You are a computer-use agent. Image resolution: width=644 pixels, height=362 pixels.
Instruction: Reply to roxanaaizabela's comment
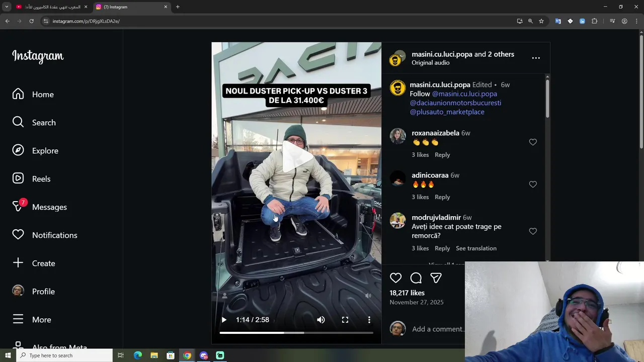[x=442, y=155]
